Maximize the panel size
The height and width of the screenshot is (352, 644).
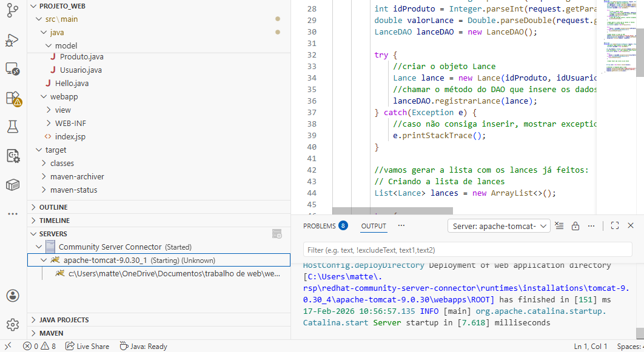(x=614, y=225)
